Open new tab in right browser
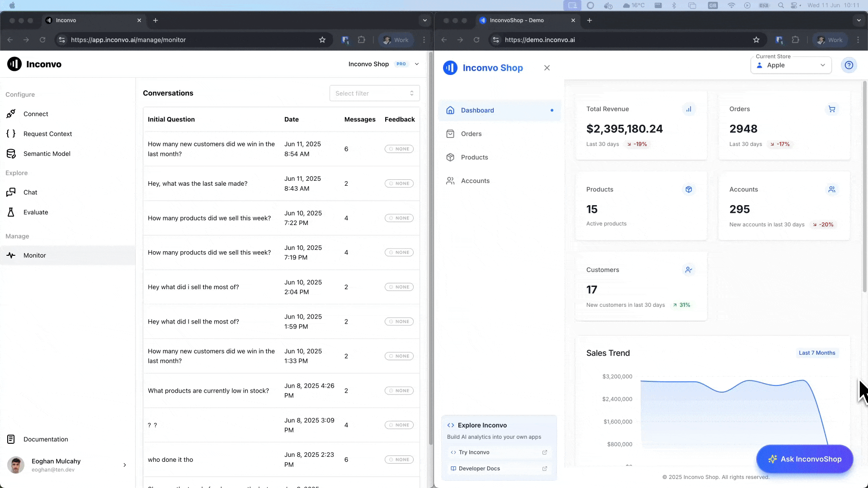868x488 pixels. [590, 20]
